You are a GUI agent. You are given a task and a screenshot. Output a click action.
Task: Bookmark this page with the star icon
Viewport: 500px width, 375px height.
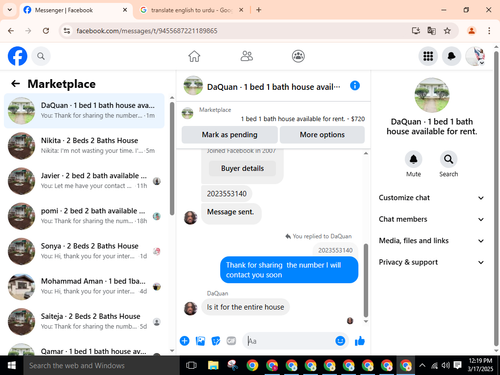pyautogui.click(x=447, y=31)
